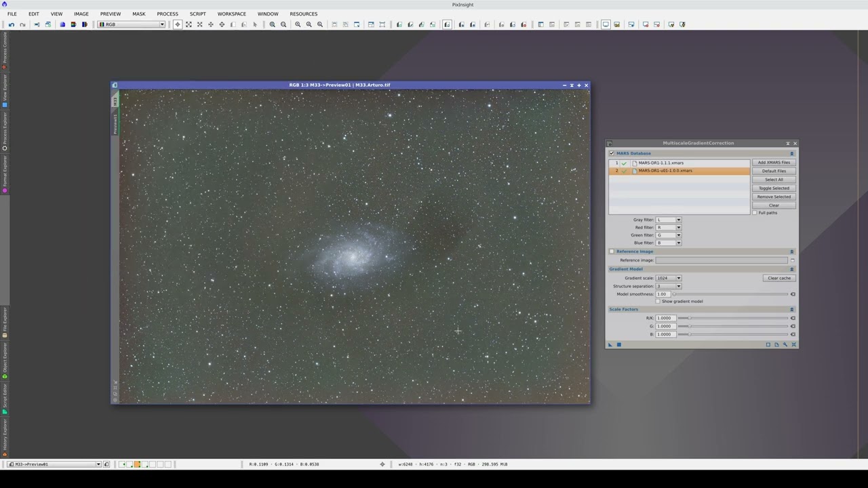Open the Red filter dropdown

click(668, 228)
